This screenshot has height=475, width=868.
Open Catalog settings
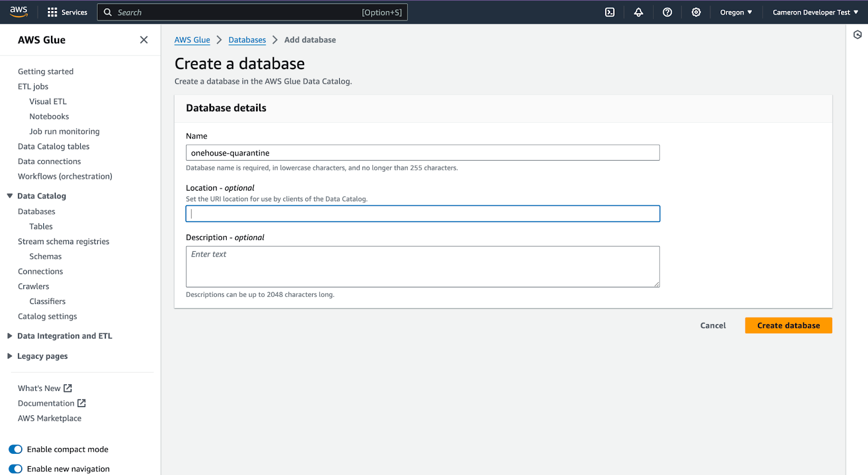[x=47, y=316]
